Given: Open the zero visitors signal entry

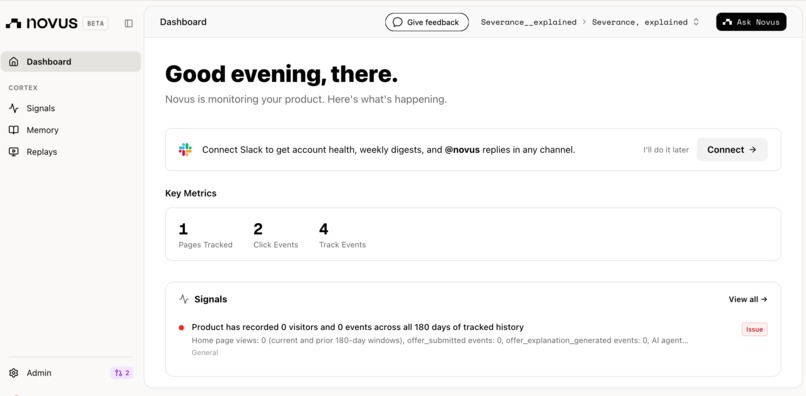Looking at the screenshot, I should 473,339.
